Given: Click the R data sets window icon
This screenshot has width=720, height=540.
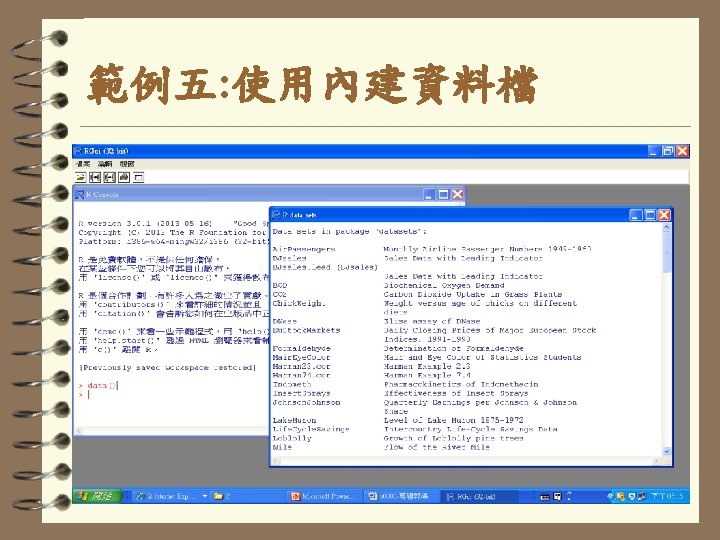Looking at the screenshot, I should 276,215.
